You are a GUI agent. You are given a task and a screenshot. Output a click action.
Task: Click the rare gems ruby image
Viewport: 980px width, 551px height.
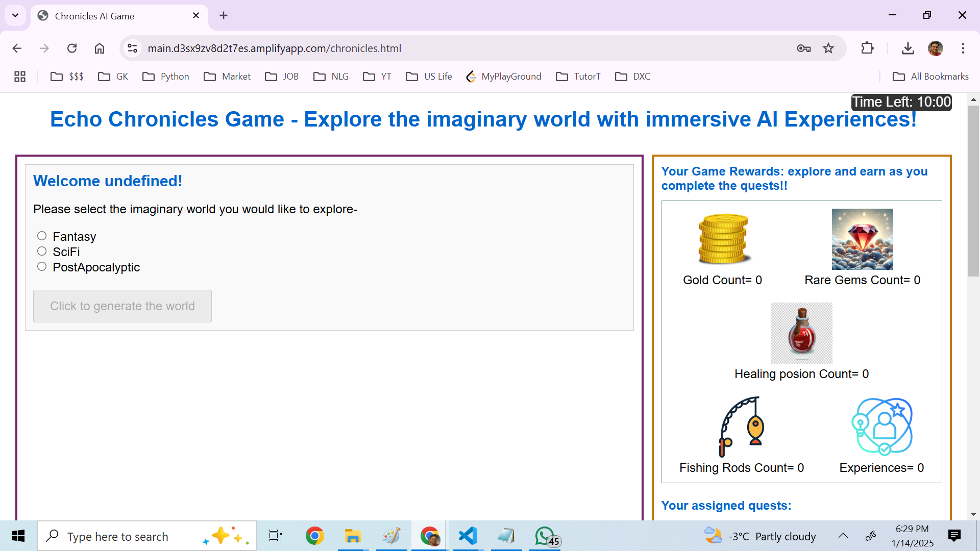862,239
